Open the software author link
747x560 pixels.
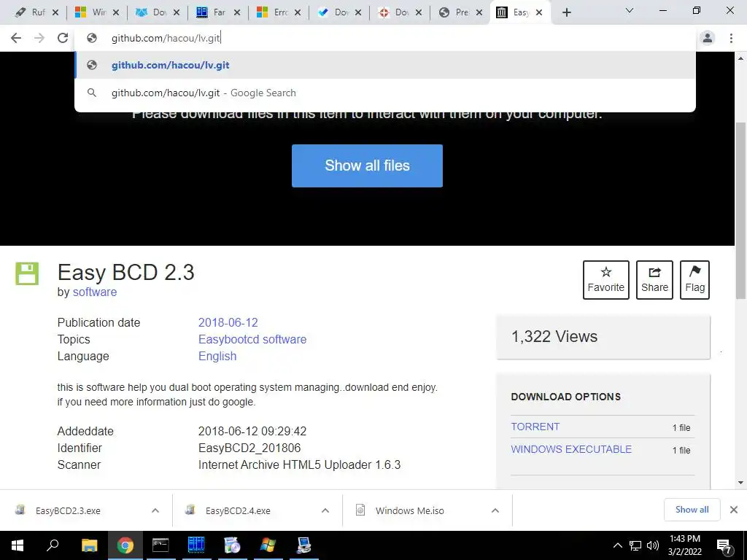[x=94, y=292]
